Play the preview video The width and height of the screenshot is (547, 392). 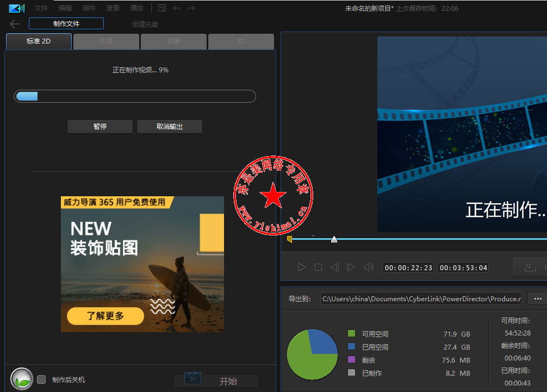click(302, 267)
